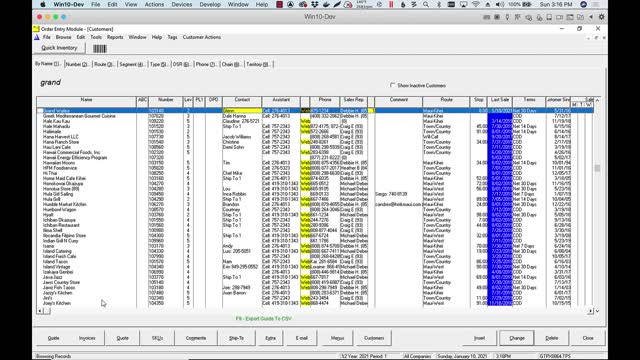
Task: Click the Delete button
Action: click(552, 338)
